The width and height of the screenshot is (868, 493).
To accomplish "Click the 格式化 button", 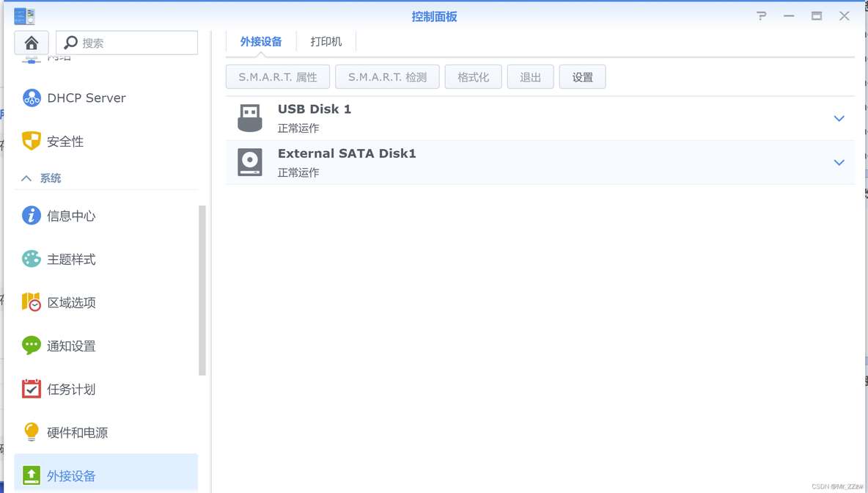I will pos(474,77).
